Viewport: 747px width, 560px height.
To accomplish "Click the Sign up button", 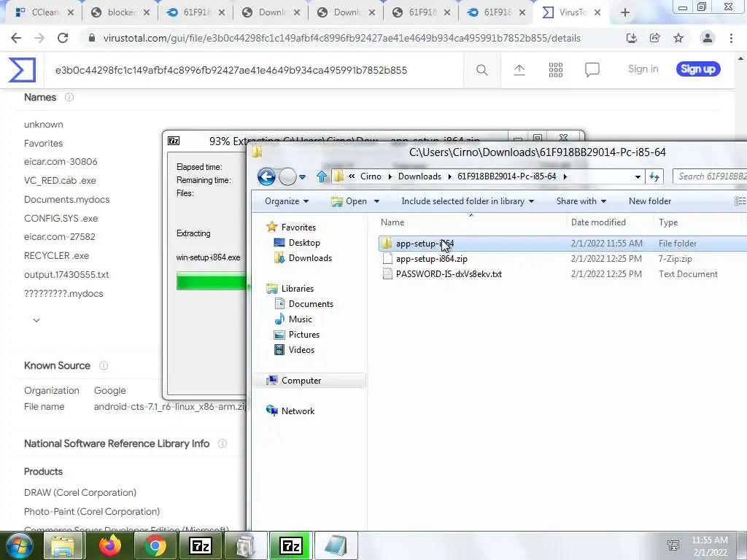I will coord(698,69).
